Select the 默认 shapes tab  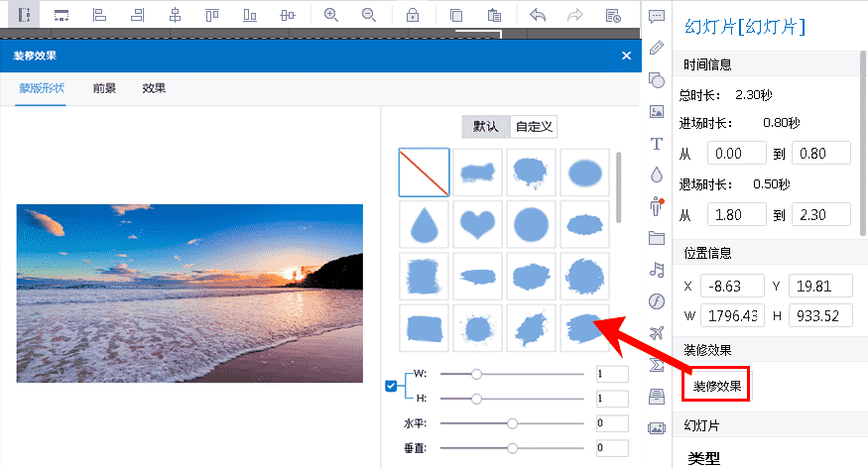click(485, 127)
